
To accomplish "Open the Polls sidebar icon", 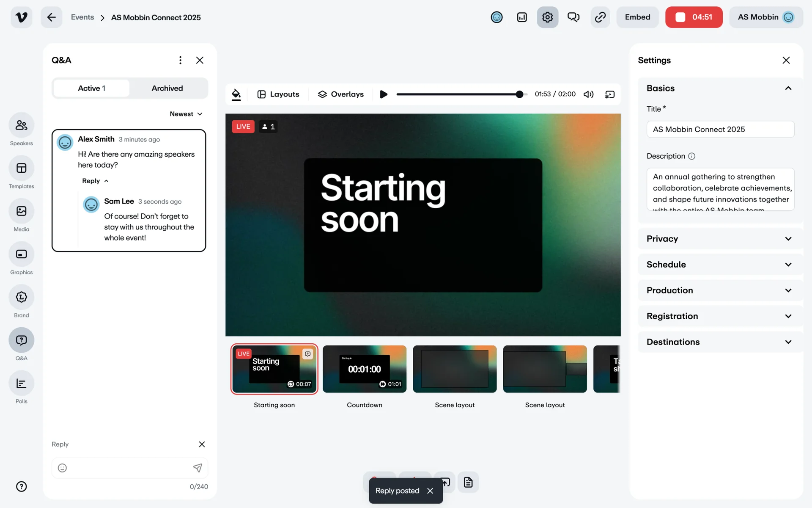I will coord(21,384).
